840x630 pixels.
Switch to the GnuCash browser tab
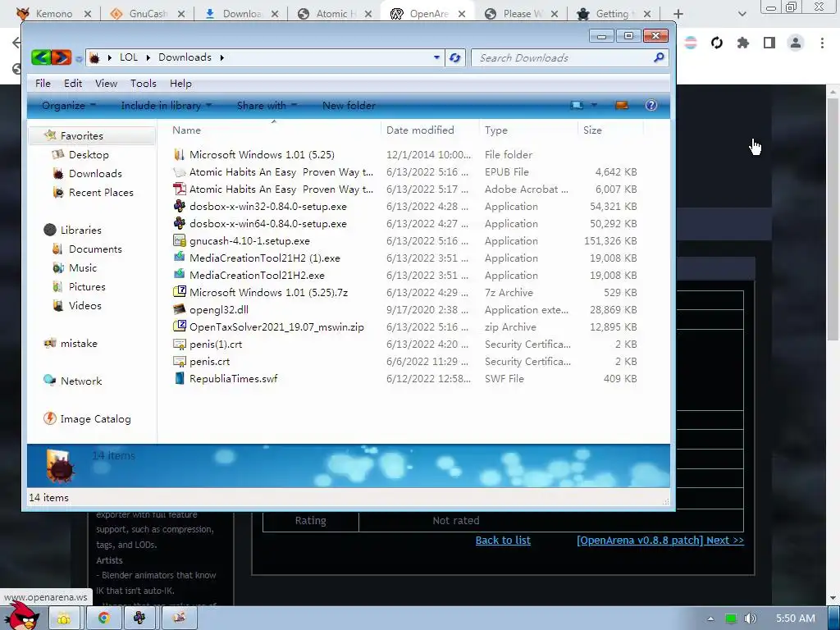coord(147,14)
